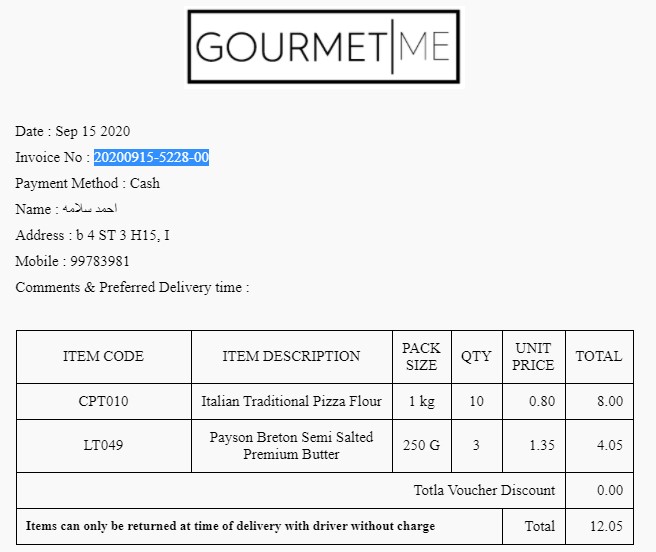
Task: Click the highlighted invoice number 20200915-5228-00
Action: [x=151, y=157]
